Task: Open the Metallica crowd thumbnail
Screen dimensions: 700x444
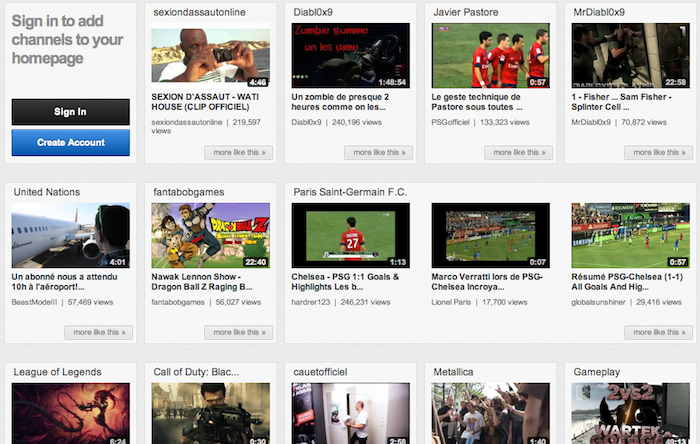Action: coord(491,413)
